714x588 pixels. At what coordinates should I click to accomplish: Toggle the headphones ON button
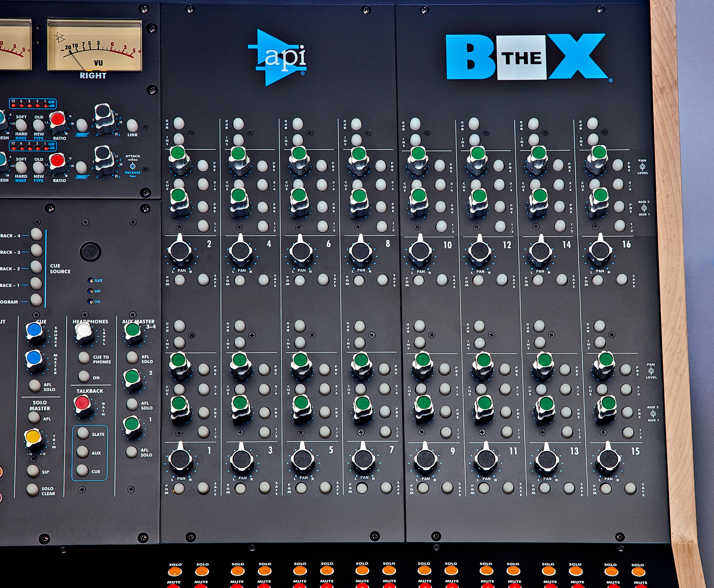pyautogui.click(x=84, y=376)
